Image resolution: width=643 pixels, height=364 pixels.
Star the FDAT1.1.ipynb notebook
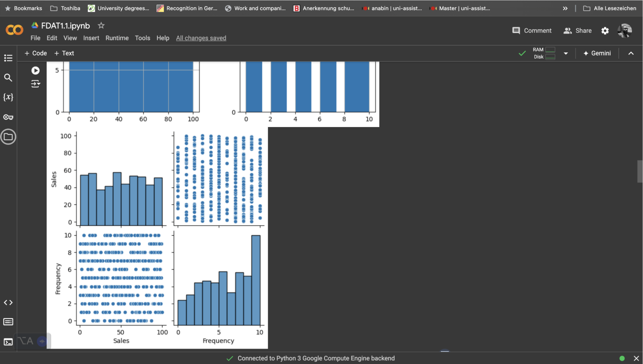click(x=101, y=26)
